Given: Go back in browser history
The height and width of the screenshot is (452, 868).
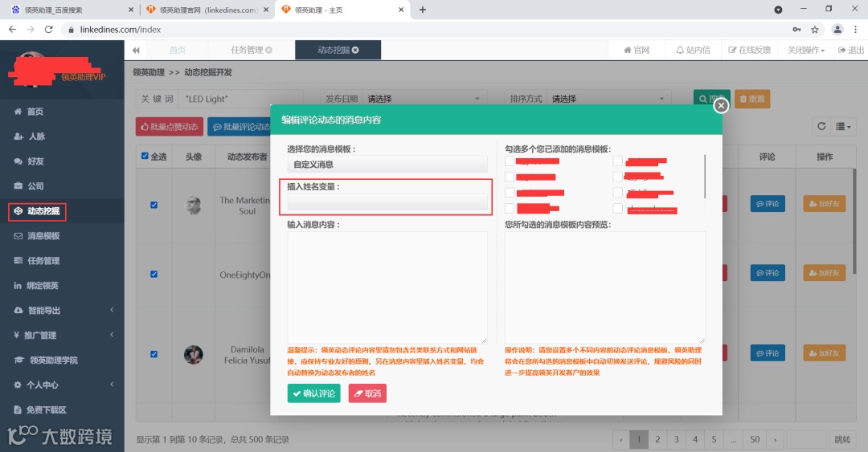Looking at the screenshot, I should (12, 30).
